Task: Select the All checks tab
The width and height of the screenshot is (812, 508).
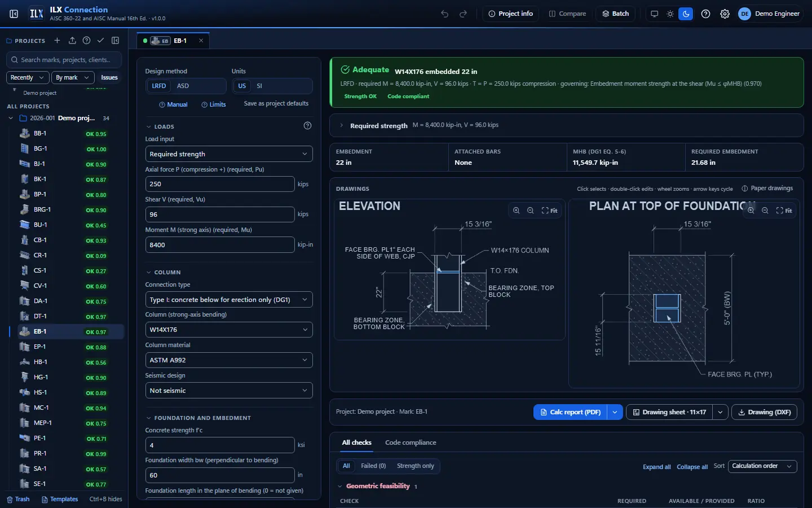Action: pos(356,443)
